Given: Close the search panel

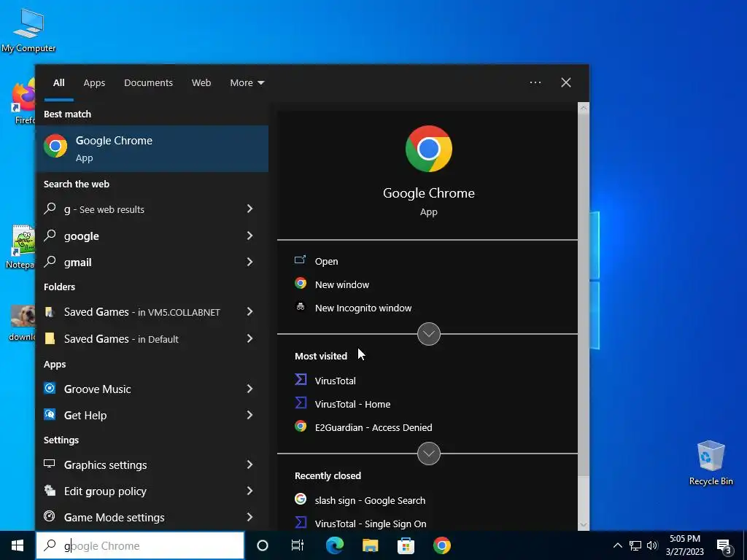Looking at the screenshot, I should pos(566,83).
